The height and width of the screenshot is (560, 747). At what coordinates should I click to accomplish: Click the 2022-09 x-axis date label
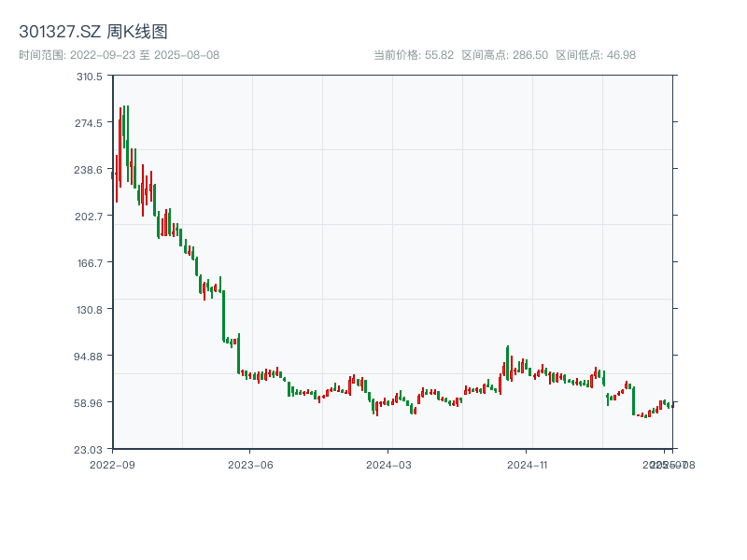coord(112,464)
